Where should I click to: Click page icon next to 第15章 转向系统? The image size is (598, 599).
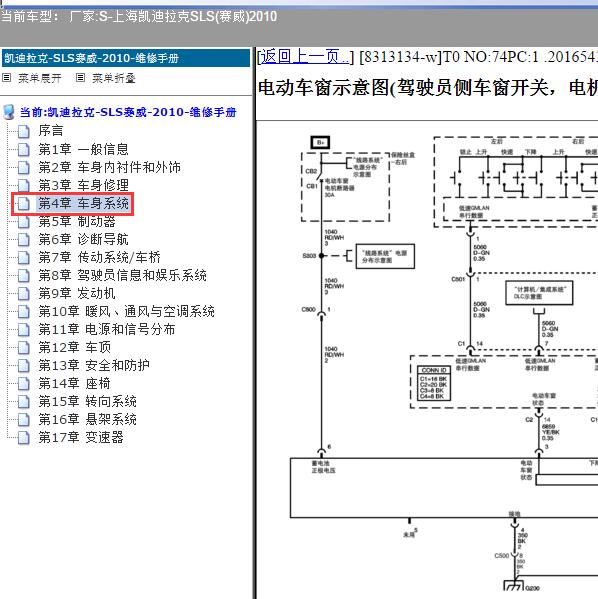tap(24, 401)
